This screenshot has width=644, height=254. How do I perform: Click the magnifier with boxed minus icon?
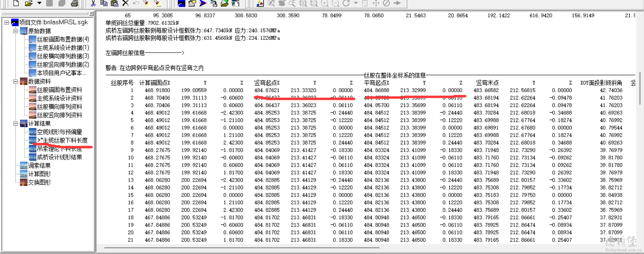click(x=314, y=3)
